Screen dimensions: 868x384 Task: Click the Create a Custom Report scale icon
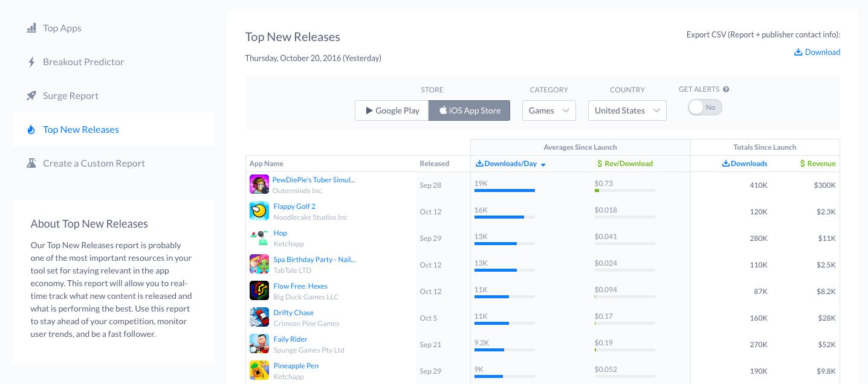31,163
